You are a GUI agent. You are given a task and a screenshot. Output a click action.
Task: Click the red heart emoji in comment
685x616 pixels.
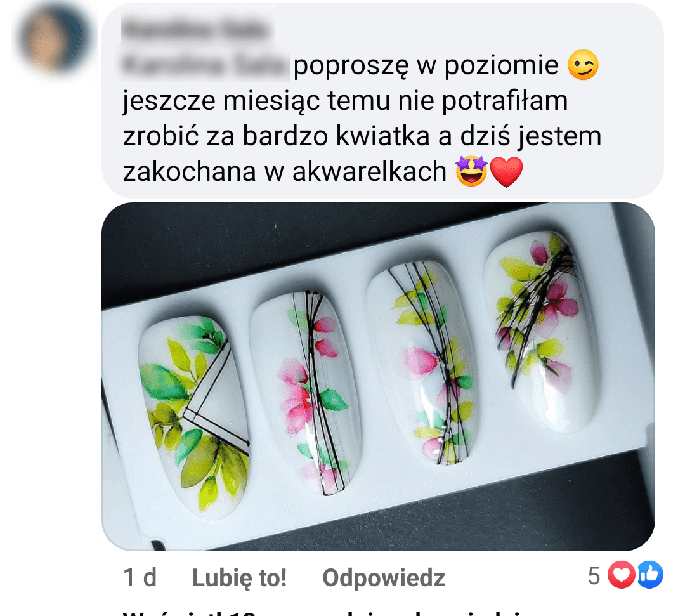pyautogui.click(x=506, y=172)
